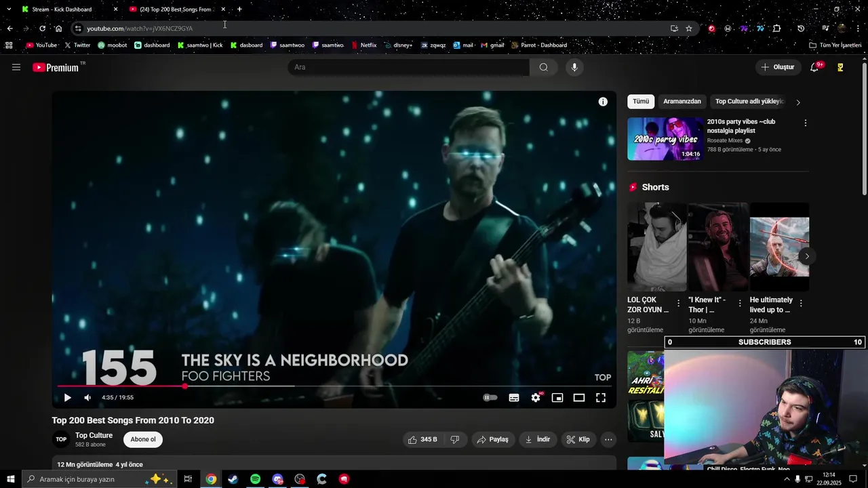Toggle autoplay switch in player

(490, 398)
